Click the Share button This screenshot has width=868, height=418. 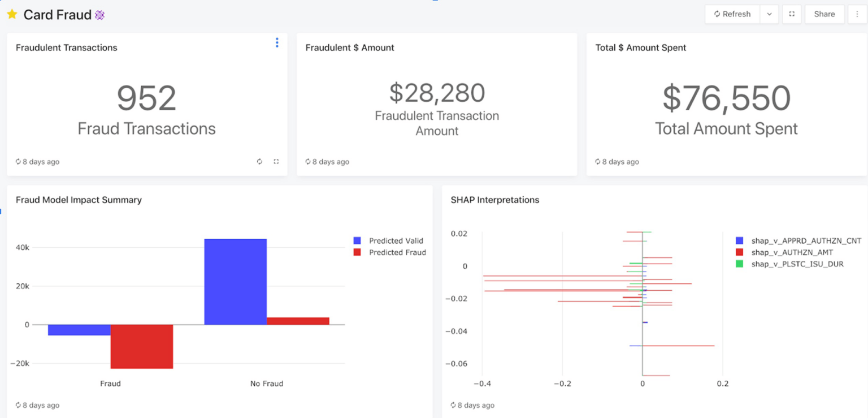(824, 14)
